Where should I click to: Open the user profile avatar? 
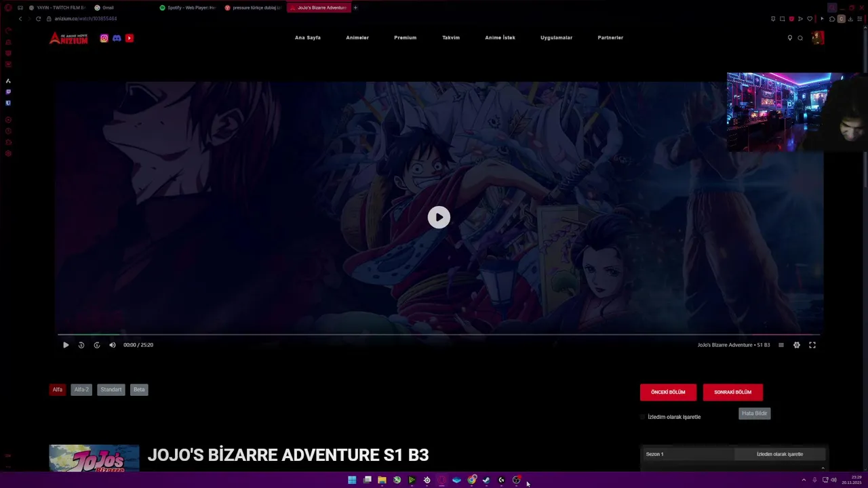(818, 38)
